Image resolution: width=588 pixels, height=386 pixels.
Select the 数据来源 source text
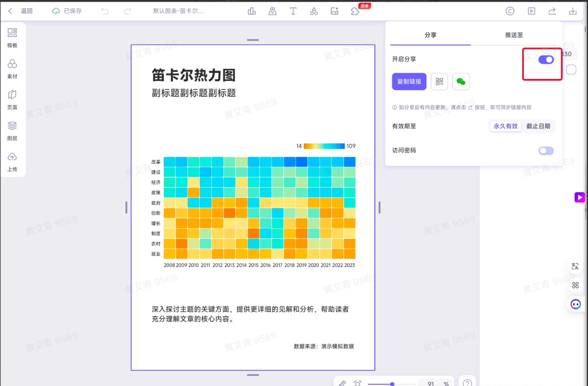(323, 346)
